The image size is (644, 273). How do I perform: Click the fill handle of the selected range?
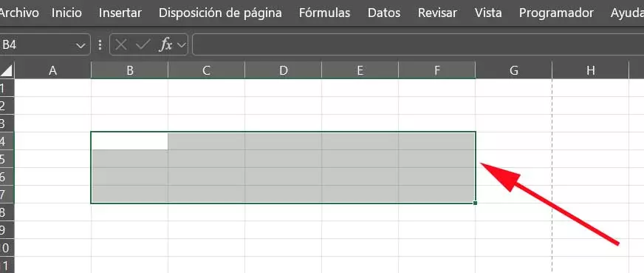(x=475, y=203)
